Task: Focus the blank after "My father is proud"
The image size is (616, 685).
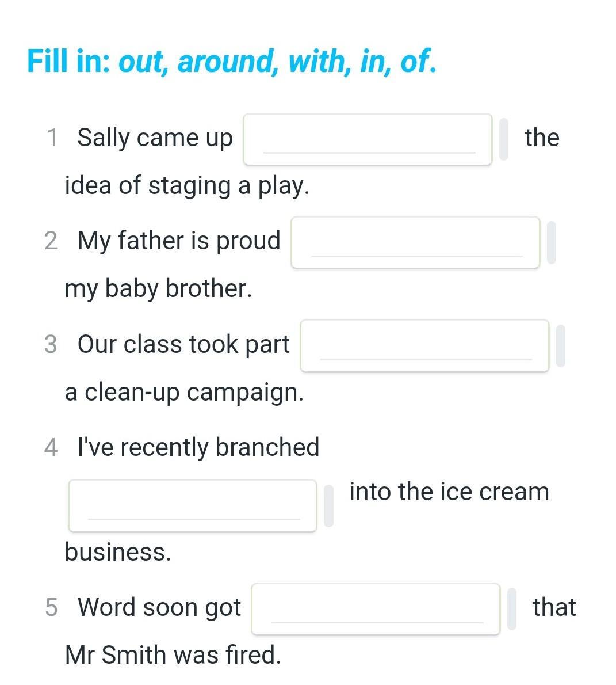Action: click(x=415, y=242)
